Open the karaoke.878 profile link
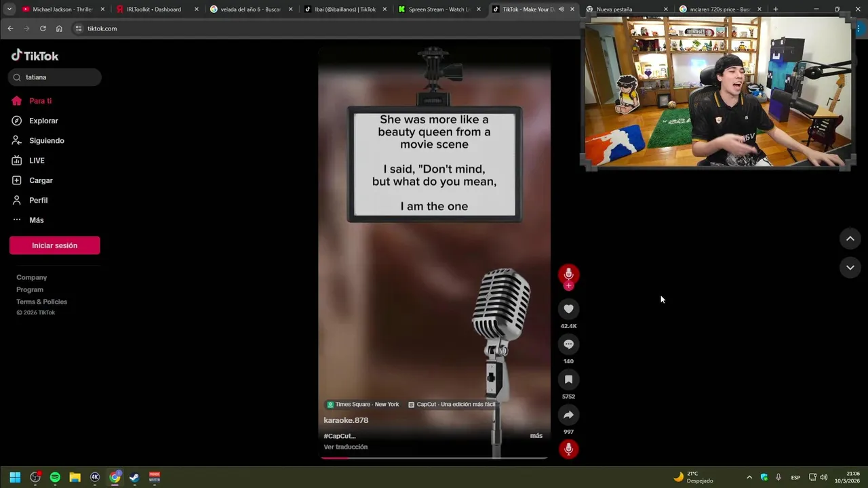The image size is (868, 488). pyautogui.click(x=346, y=420)
